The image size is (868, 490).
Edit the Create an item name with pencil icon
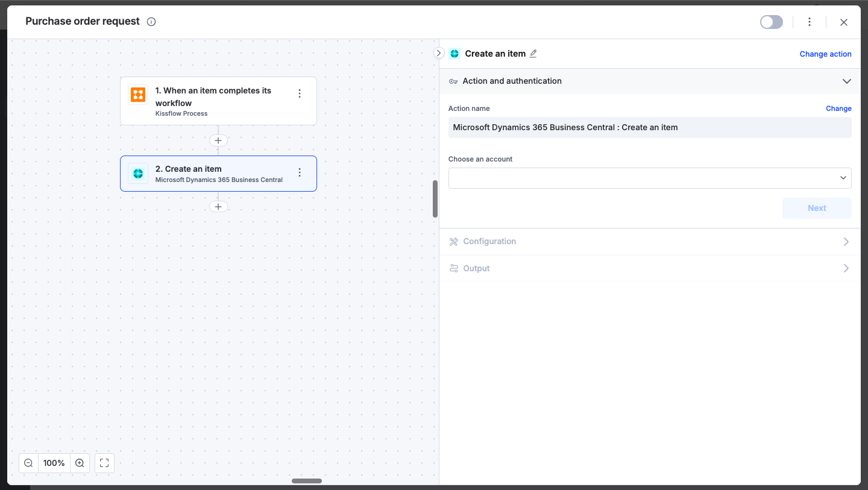pyautogui.click(x=533, y=54)
